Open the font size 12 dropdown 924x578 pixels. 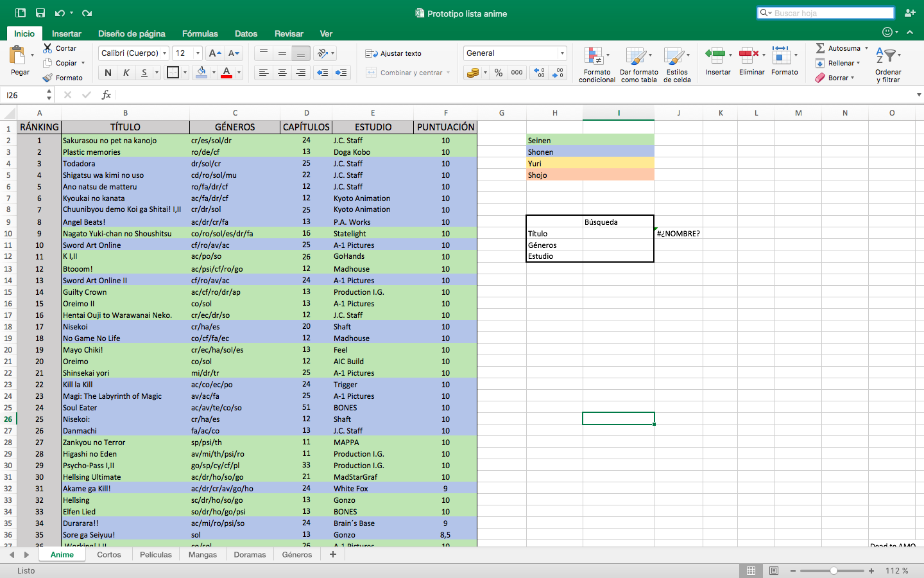pos(198,53)
